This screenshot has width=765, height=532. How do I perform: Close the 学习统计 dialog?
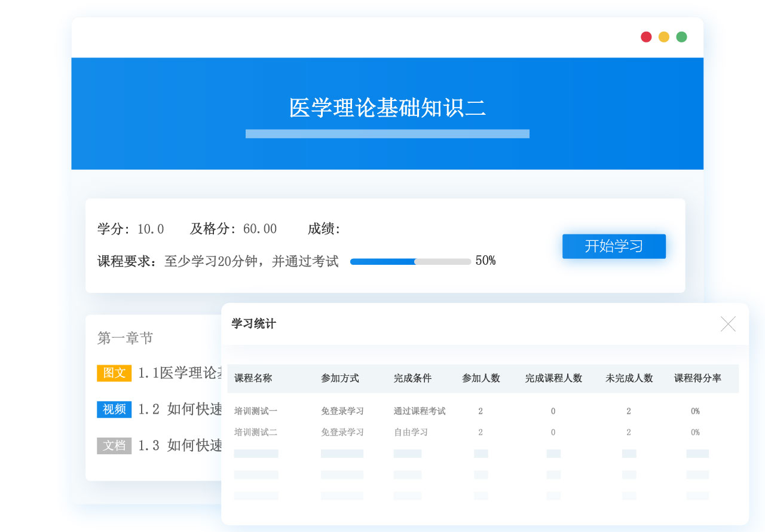(728, 324)
